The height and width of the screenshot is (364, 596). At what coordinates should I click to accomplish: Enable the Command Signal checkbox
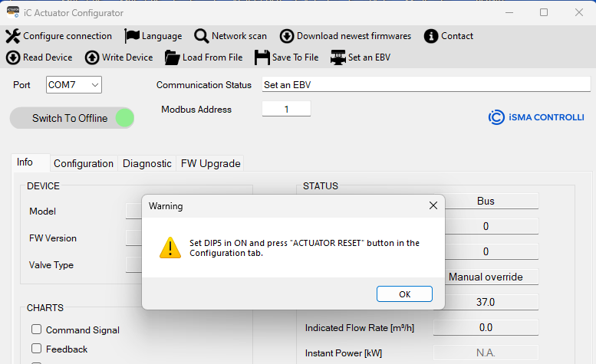click(x=36, y=330)
